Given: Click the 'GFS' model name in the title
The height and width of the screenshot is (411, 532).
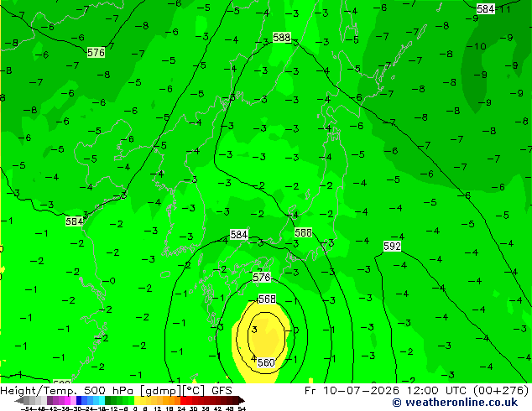Looking at the screenshot, I should point(222,391).
